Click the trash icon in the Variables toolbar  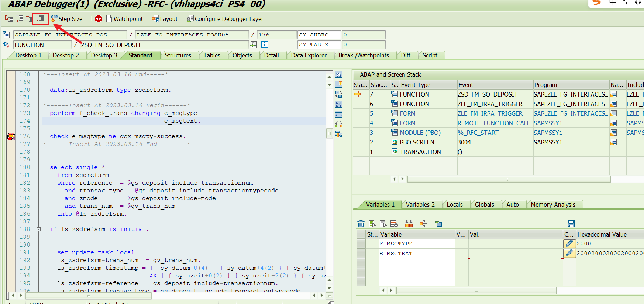tap(361, 224)
